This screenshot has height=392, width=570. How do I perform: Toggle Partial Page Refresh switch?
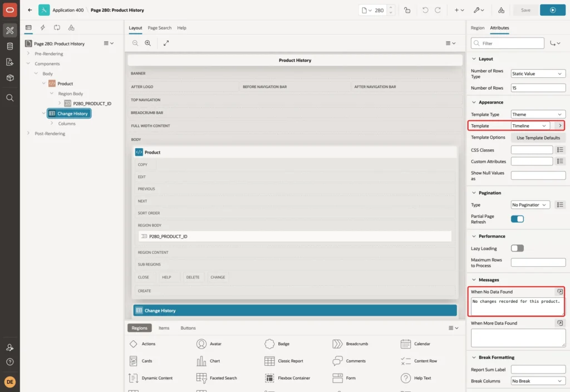click(x=517, y=219)
